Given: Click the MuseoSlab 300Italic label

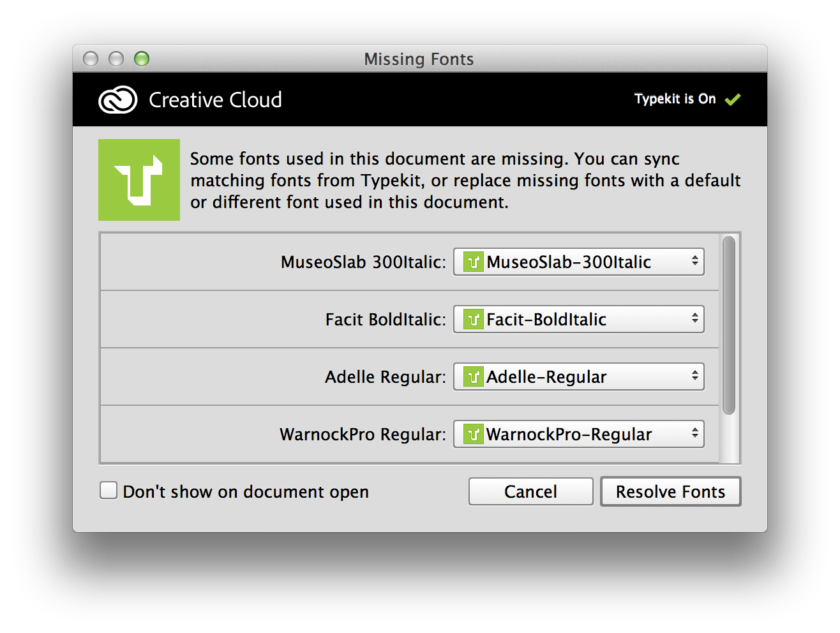Looking at the screenshot, I should click(x=363, y=262).
